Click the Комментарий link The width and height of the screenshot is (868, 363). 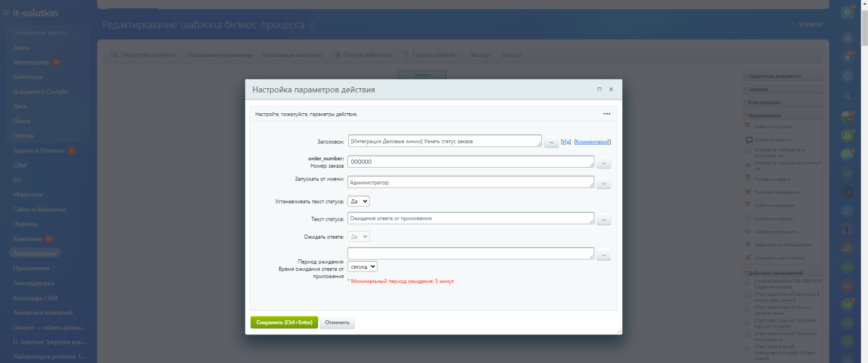[592, 142]
